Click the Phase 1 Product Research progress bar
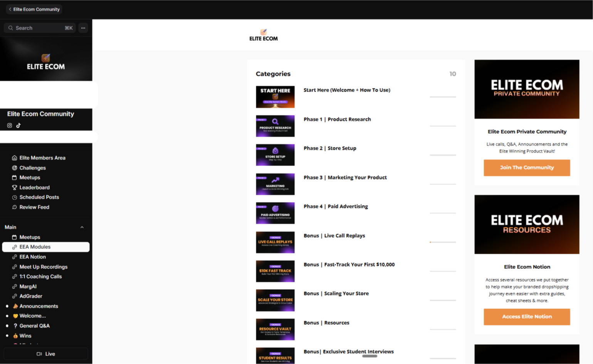Viewport: 593px width, 364px height. tap(443, 126)
